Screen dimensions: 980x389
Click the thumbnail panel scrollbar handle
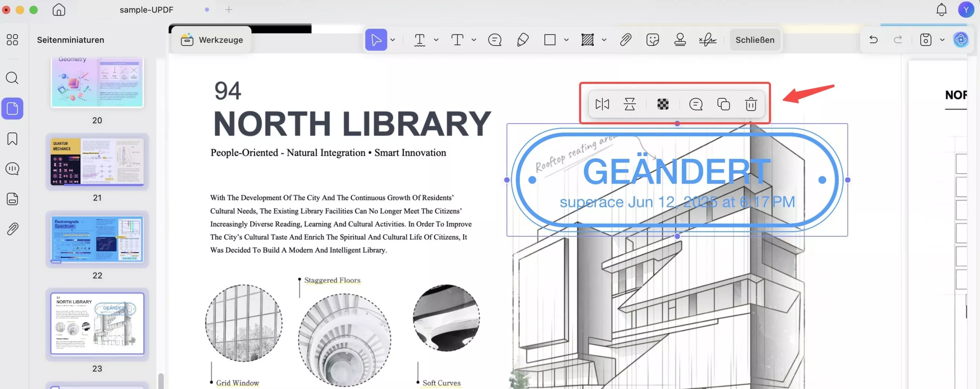coord(161,381)
